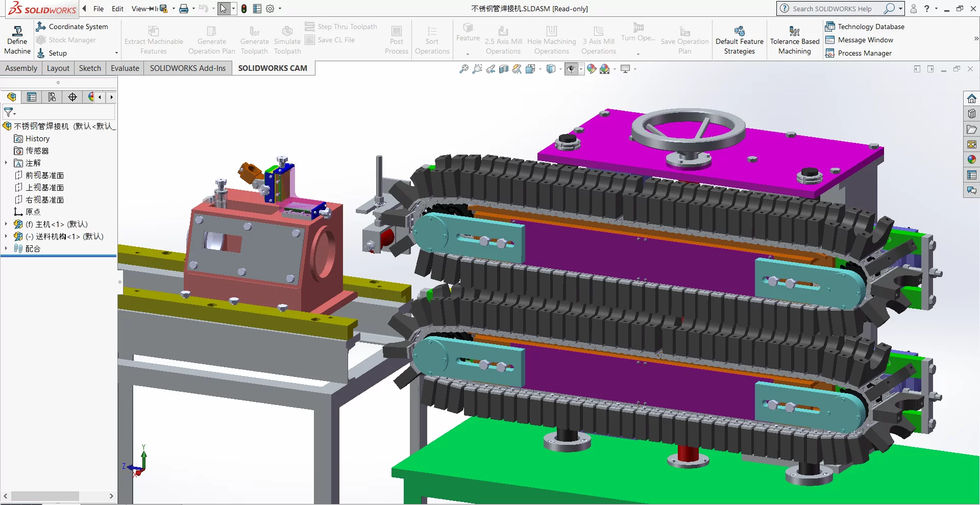Expand the 送料机构<1> component node
Viewport: 980px width, 505px height.
coord(6,236)
